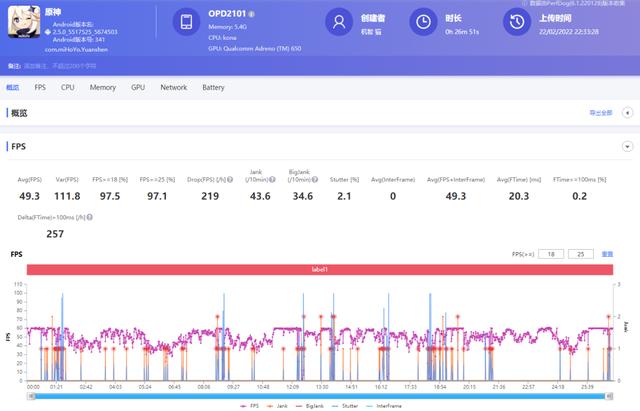Click the creator user profile icon

pos(339,22)
